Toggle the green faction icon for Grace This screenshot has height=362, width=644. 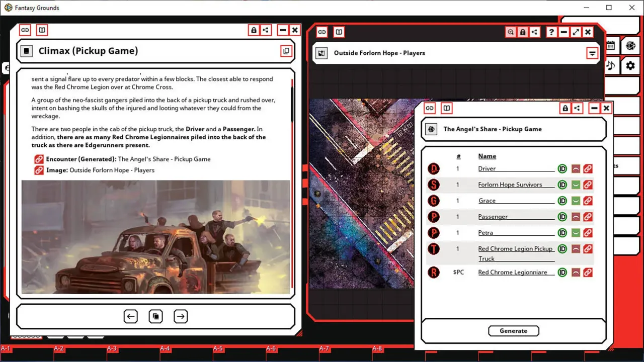point(576,201)
